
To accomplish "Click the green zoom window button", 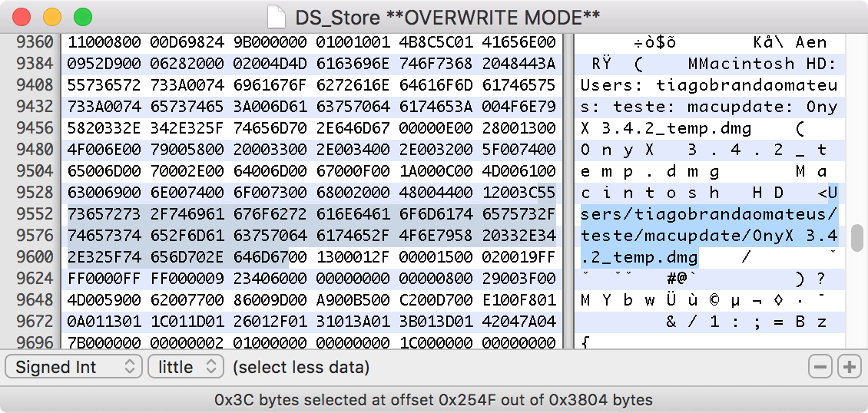I will click(82, 17).
